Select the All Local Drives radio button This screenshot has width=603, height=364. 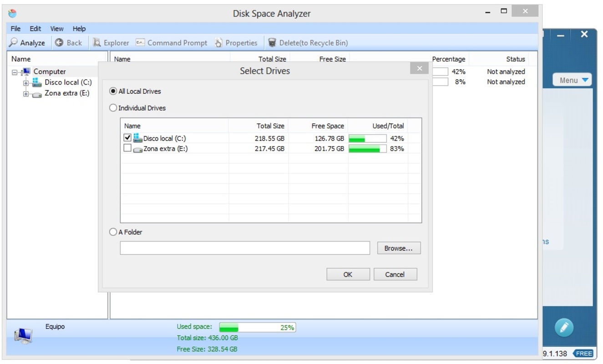tap(113, 91)
